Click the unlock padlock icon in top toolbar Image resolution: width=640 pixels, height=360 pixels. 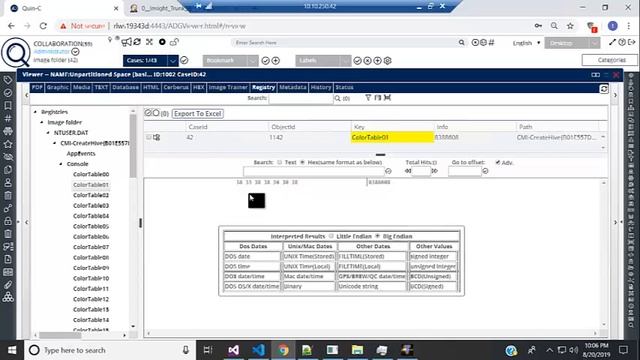174,42
